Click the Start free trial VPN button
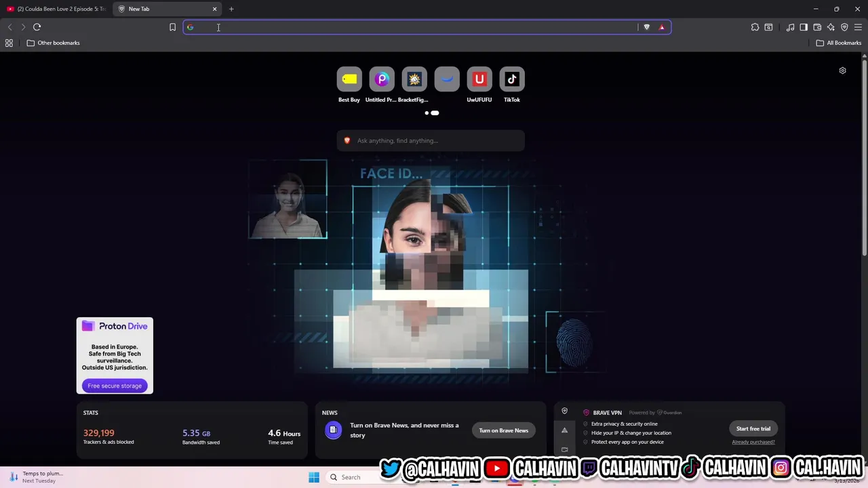The image size is (868, 488). 753,428
